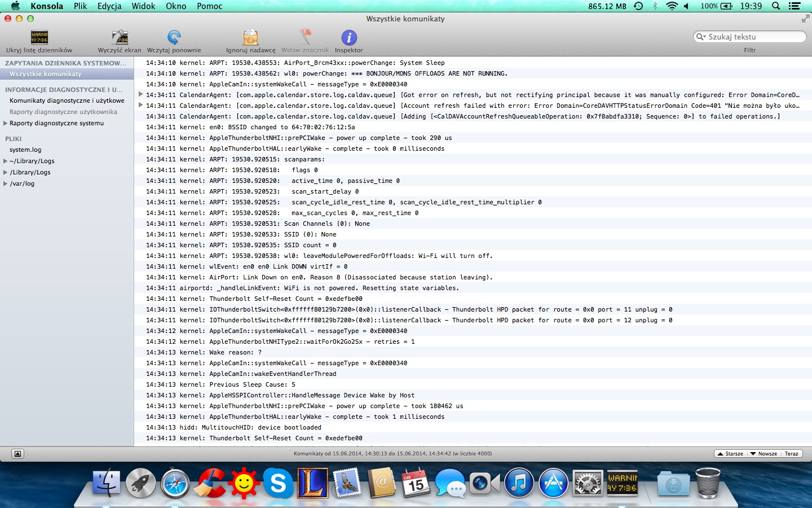The image size is (812, 508).
Task: Expand the ~/Library/Logs folder triangle
Action: [6, 161]
